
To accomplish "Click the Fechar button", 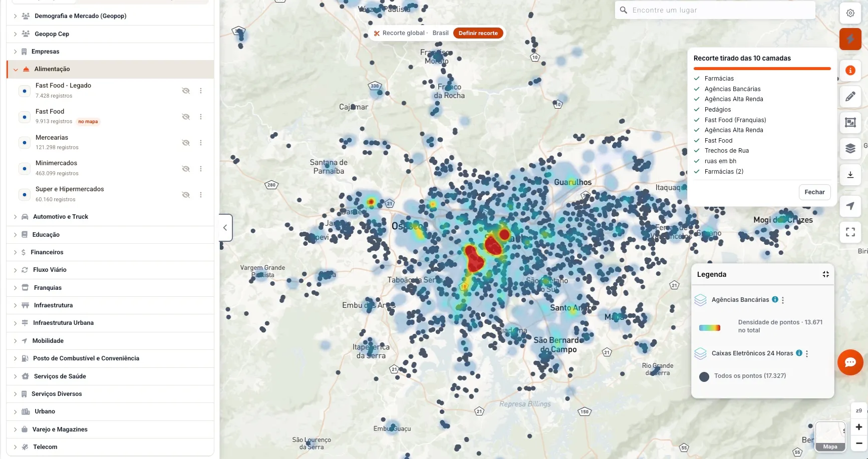I will (814, 192).
